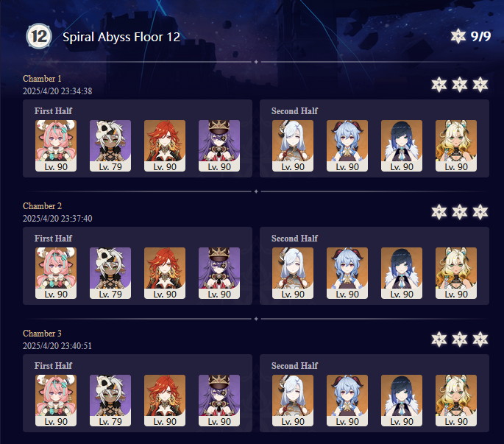Image resolution: width=504 pixels, height=444 pixels.
Task: Select pink-haired character in Chamber 2 First Half
Action: click(x=56, y=273)
